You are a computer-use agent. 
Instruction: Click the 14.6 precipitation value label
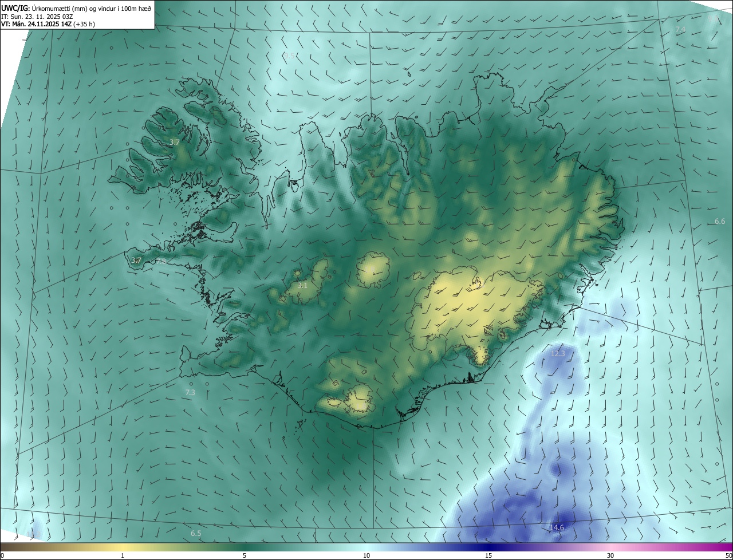click(x=557, y=527)
